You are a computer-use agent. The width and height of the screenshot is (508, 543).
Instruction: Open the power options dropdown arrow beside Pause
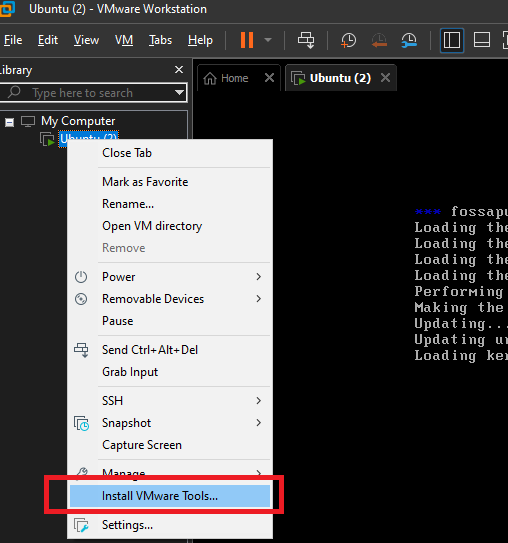(x=268, y=40)
